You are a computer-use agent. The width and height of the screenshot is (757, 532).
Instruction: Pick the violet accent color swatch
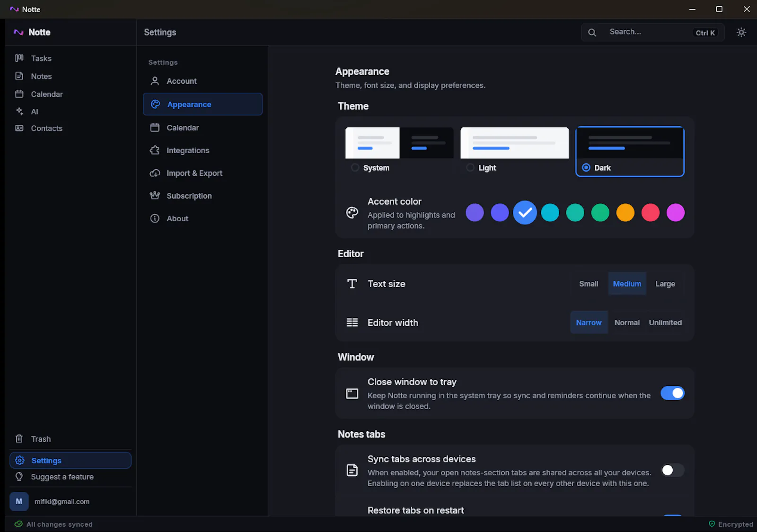click(475, 213)
